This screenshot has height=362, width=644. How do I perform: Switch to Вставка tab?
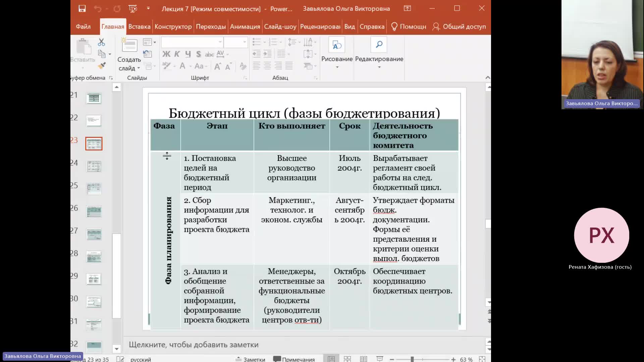pos(139,26)
